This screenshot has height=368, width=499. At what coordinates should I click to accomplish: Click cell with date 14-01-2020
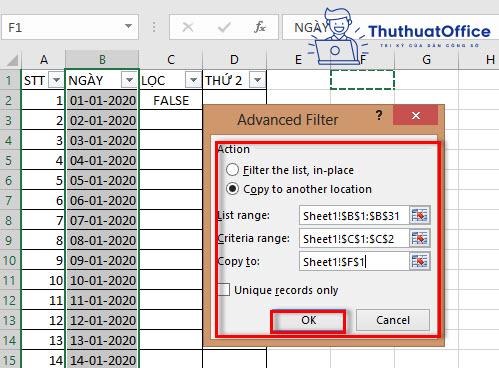coord(102,360)
